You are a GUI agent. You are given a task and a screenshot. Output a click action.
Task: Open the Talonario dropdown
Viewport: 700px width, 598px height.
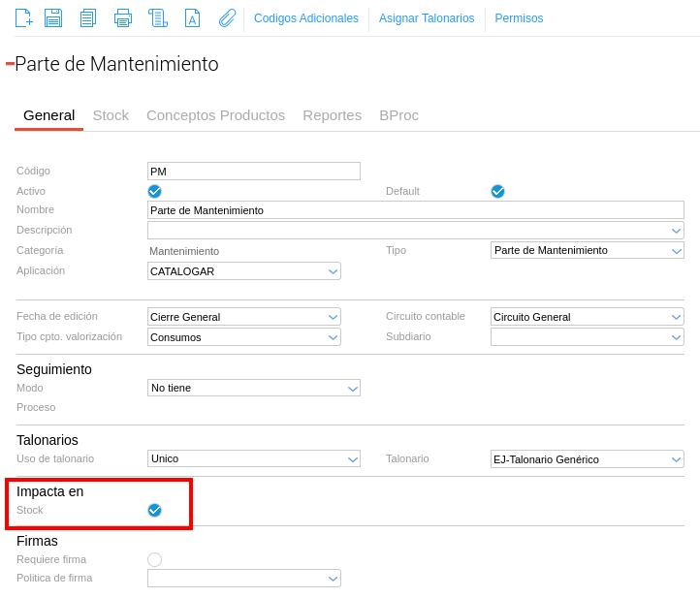[x=587, y=459]
